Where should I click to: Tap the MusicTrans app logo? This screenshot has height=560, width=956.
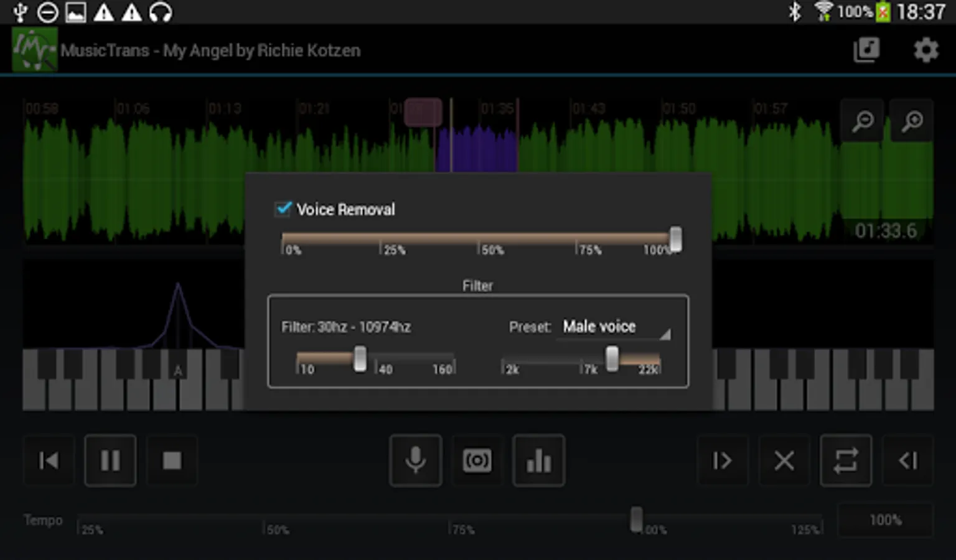(35, 49)
